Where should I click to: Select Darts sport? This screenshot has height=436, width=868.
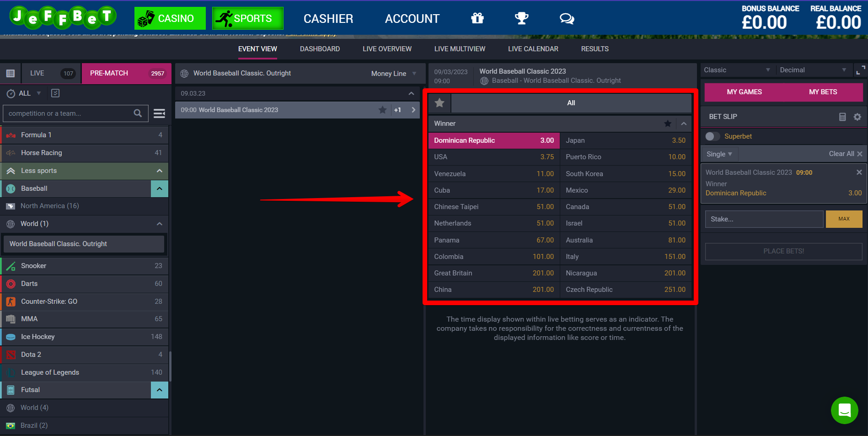85,284
